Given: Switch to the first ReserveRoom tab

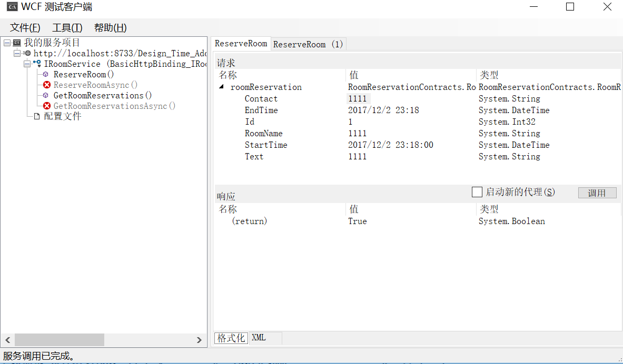Looking at the screenshot, I should 241,44.
